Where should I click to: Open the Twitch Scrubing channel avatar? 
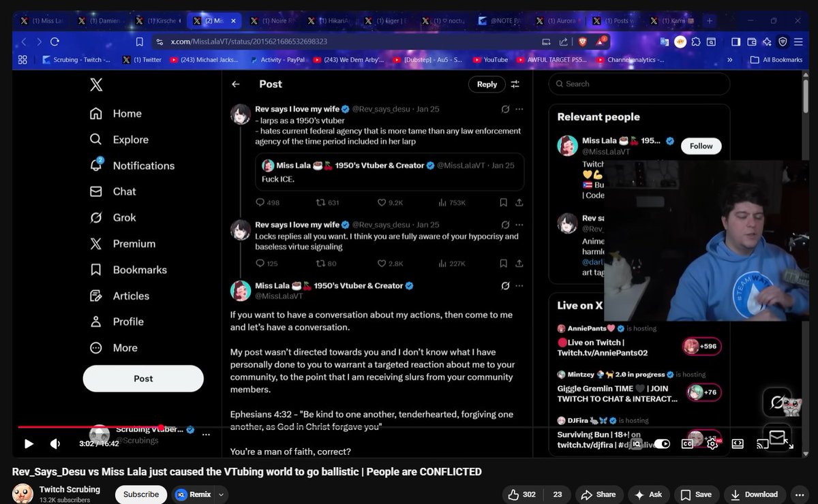click(22, 494)
